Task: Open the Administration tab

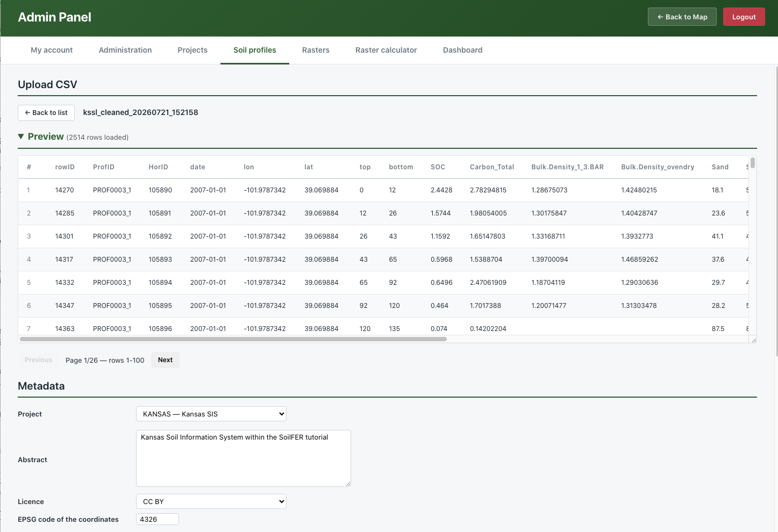Action: click(125, 50)
